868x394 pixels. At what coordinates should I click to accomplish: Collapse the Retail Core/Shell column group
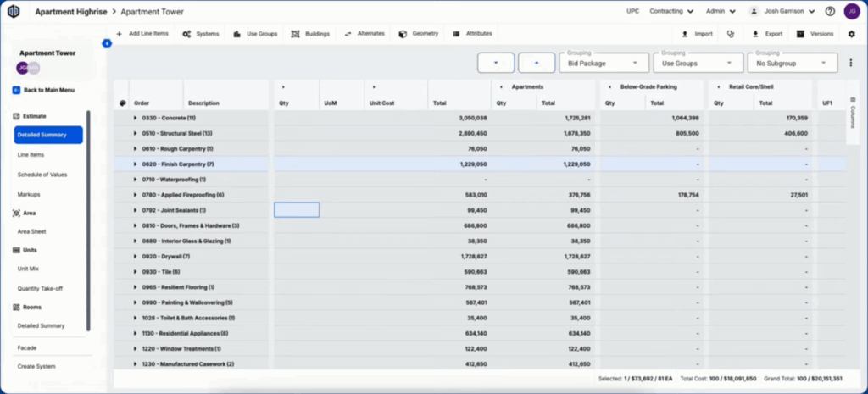click(718, 87)
